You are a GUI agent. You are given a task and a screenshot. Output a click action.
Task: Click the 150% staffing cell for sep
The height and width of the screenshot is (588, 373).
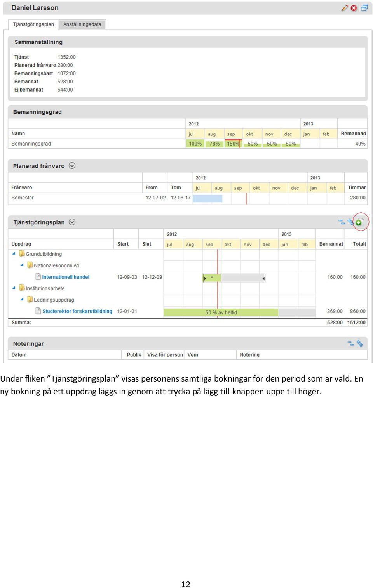[233, 144]
